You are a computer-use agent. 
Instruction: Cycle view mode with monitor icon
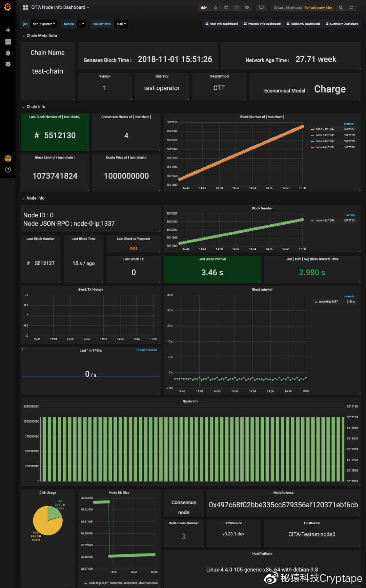pyautogui.click(x=261, y=7)
